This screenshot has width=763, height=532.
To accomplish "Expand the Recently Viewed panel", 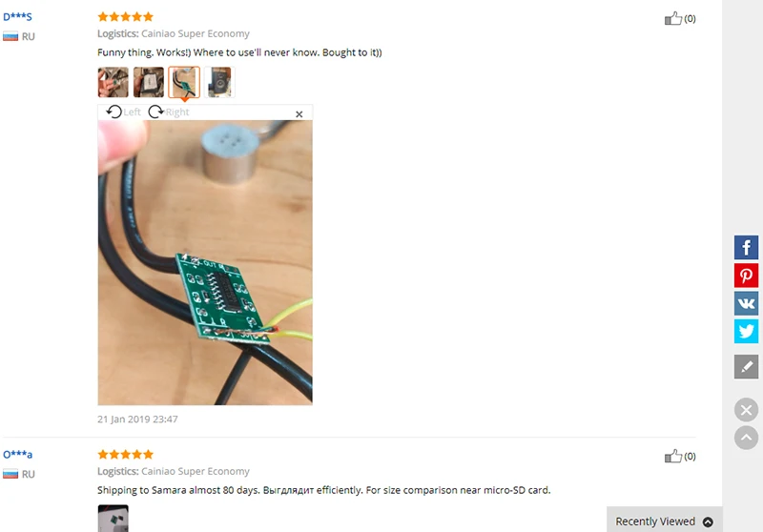I will point(664,522).
